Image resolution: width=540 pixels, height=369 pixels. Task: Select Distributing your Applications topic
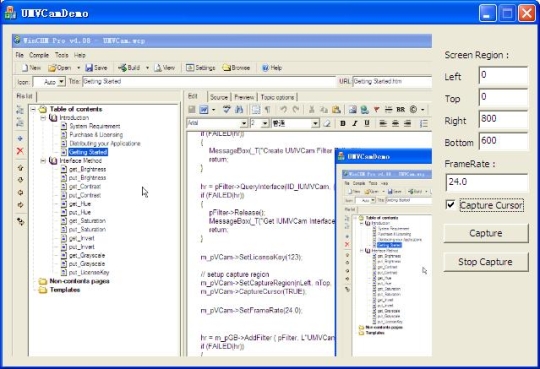[x=105, y=143]
